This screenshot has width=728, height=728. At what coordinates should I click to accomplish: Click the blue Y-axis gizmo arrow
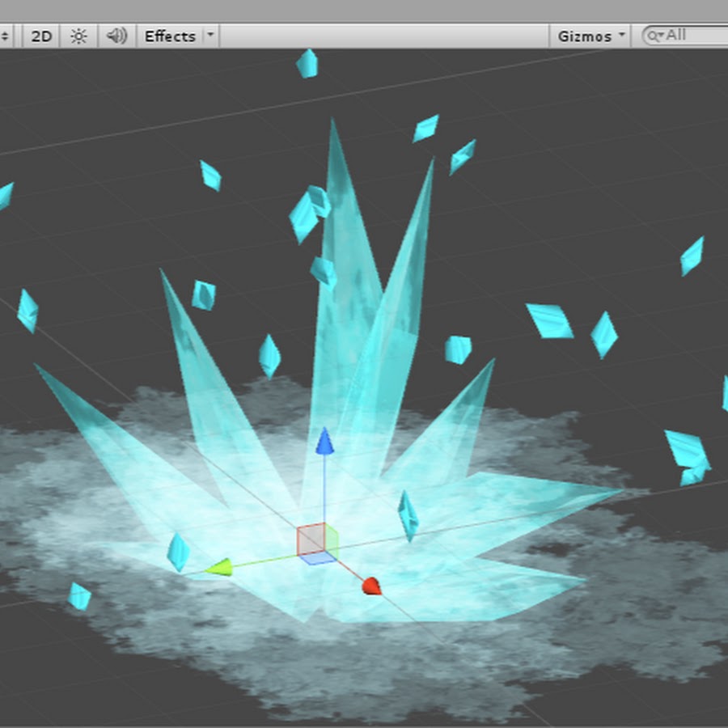pos(324,441)
